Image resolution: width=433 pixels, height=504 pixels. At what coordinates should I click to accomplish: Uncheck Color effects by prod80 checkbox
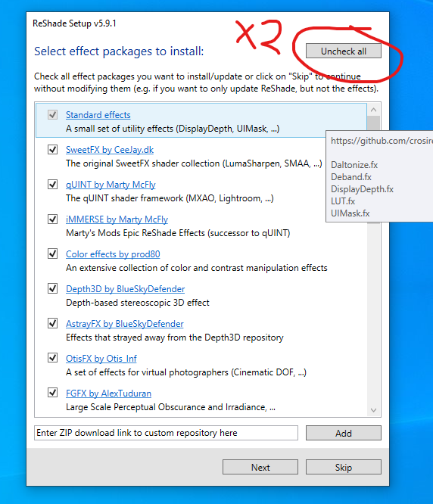(52, 254)
